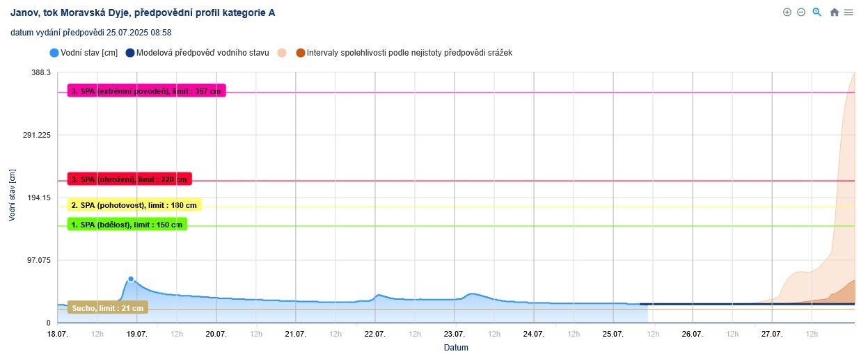Click the dark orange interval legend dot
868x354 pixels.
coord(300,53)
